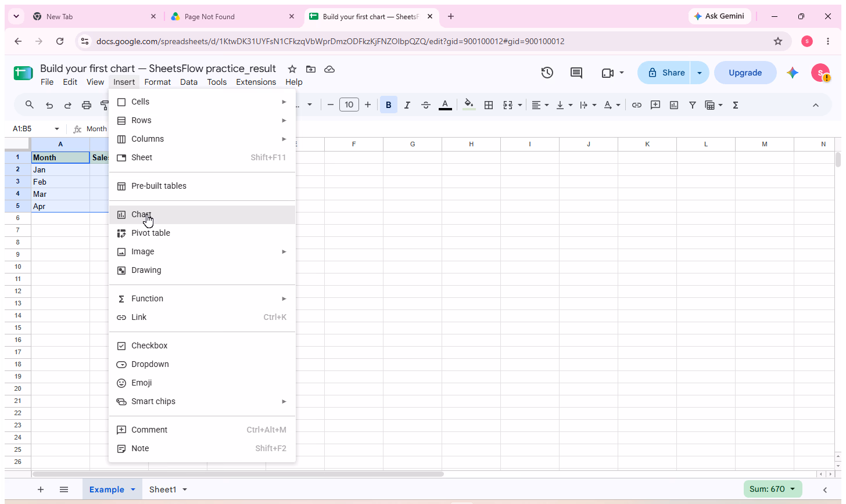Reload the browser page
The image size is (846, 504).
pyautogui.click(x=60, y=41)
